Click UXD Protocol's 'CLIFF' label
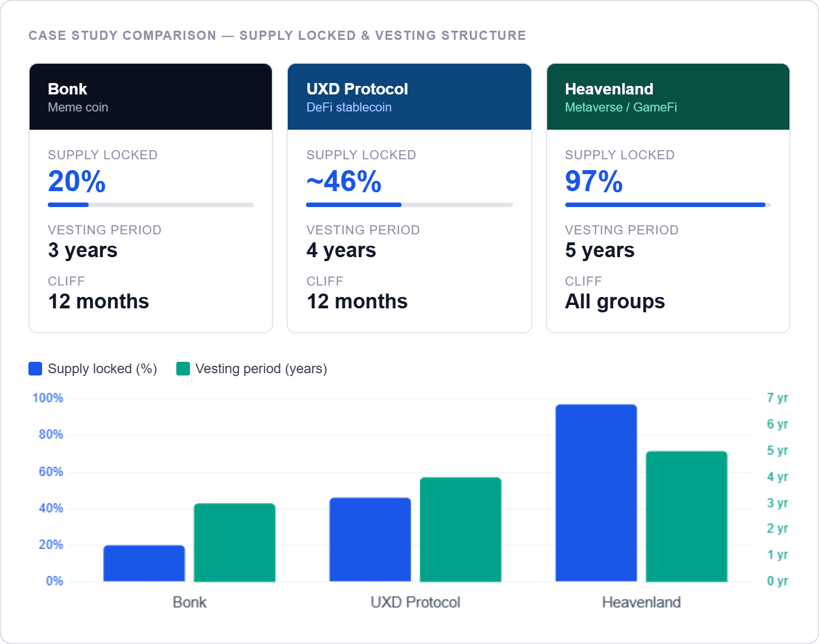The width and height of the screenshot is (819, 644). point(325,281)
